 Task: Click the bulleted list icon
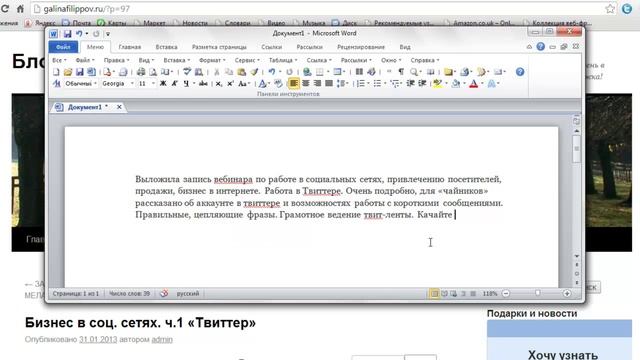pyautogui.click(x=377, y=84)
